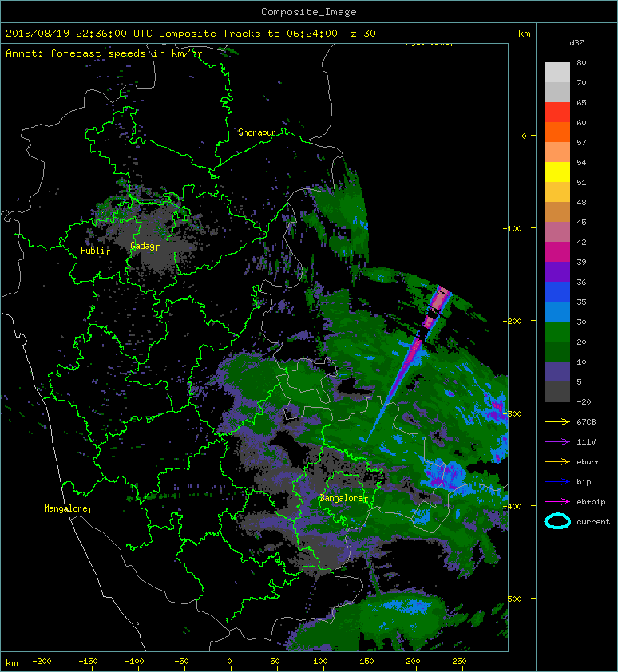Pick the salmon swatch between 57 and 54 dBZ

tap(557, 152)
